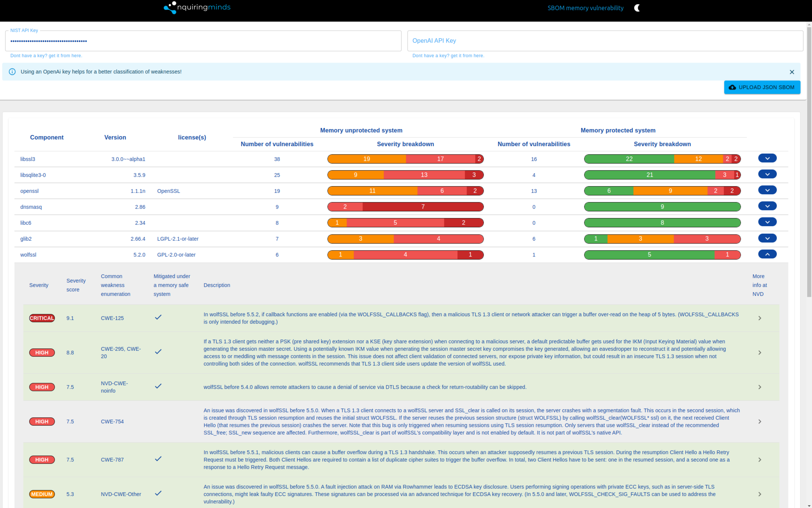Click mitigated checkmark for CWE-787 row
812x508 pixels.
(x=158, y=459)
